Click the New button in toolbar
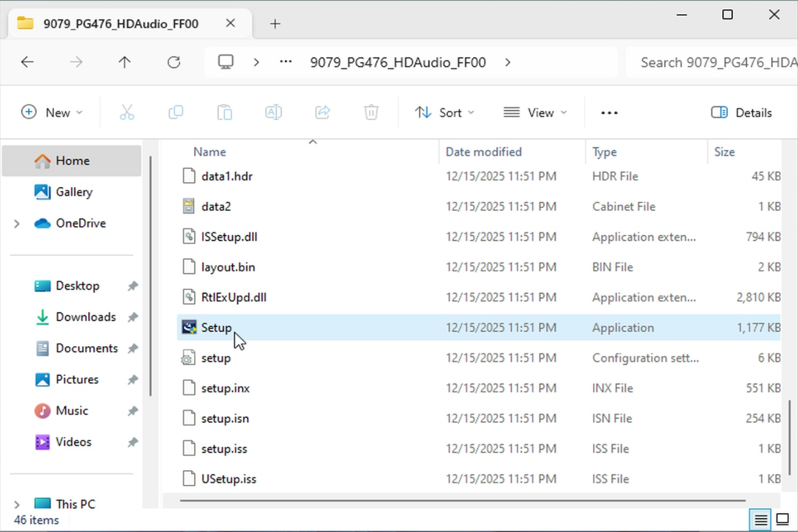The width and height of the screenshot is (798, 532). point(51,113)
